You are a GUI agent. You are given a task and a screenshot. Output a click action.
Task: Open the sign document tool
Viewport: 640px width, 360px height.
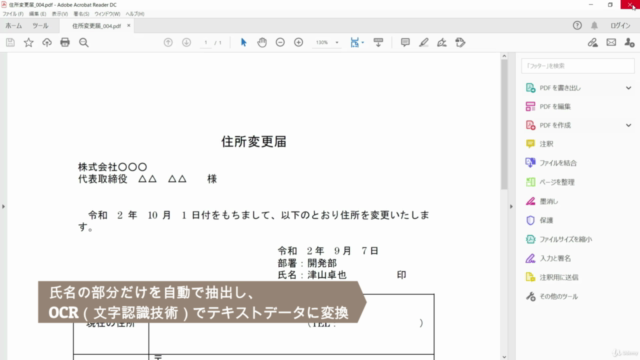[442, 42]
